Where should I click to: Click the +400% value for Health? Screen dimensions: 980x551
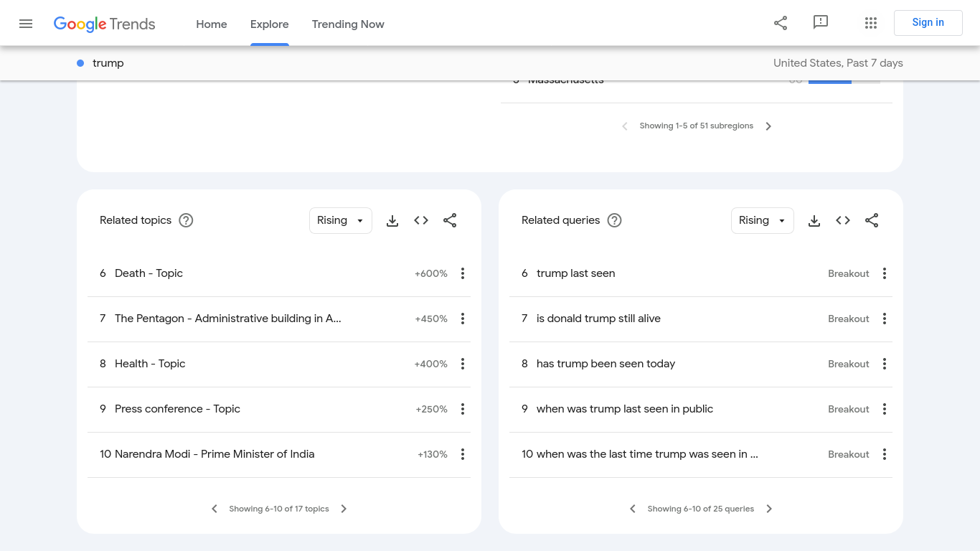point(431,364)
